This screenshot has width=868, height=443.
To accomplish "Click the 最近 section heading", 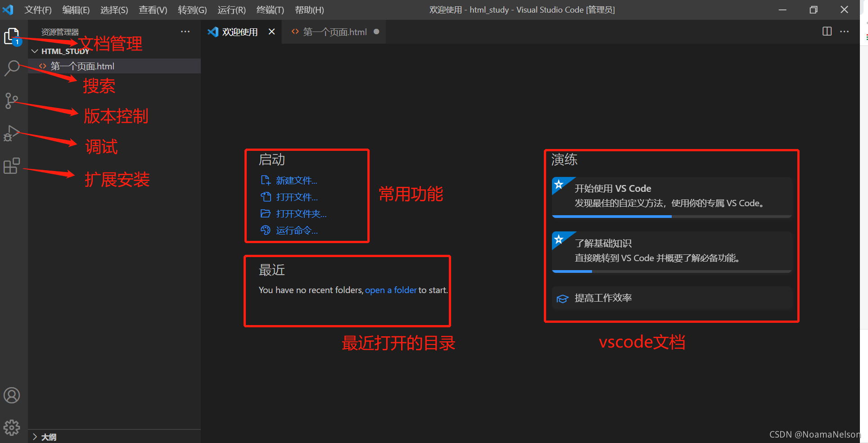I will pos(272,270).
